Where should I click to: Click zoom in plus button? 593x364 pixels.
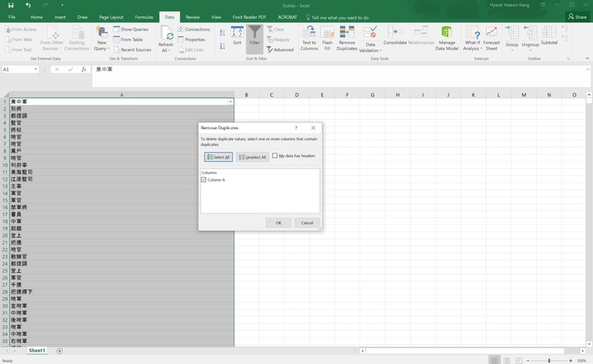(x=571, y=360)
